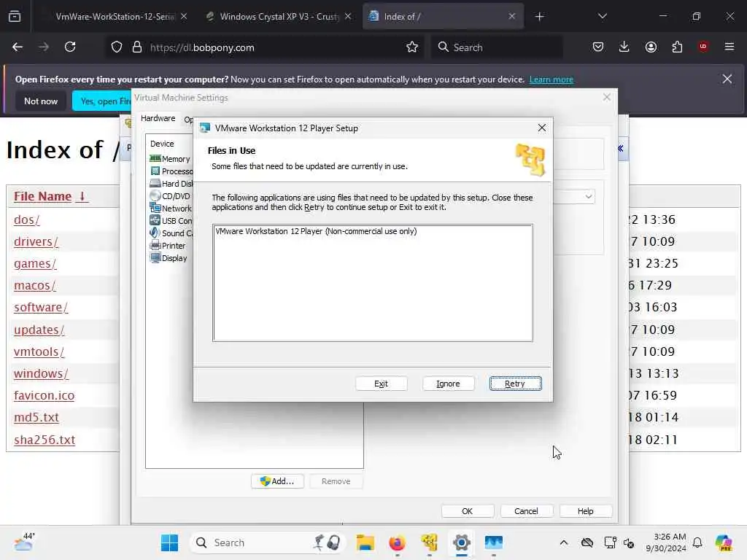Close the Virtual Machine Settings window
747x560 pixels.
606,97
